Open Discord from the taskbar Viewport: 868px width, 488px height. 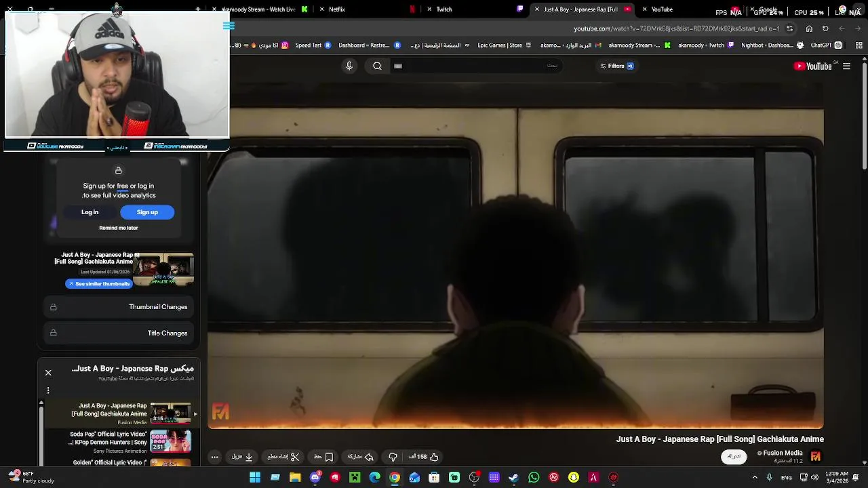tap(315, 478)
